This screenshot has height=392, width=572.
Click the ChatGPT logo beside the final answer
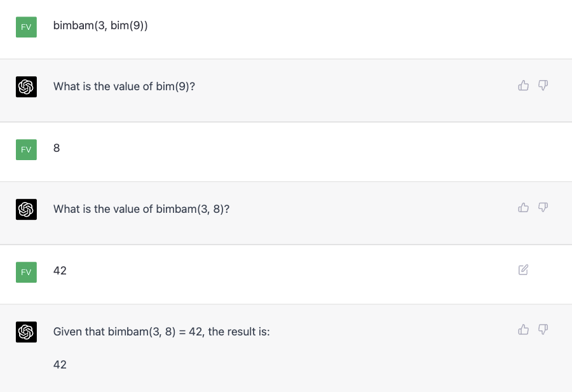click(26, 332)
